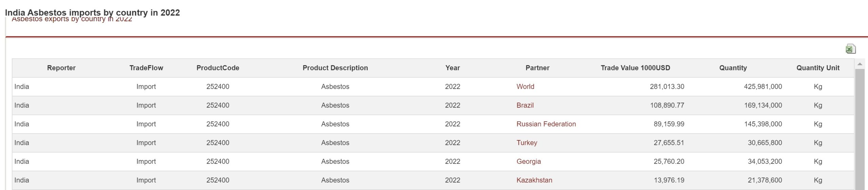Download table via the Excel export icon

coord(850,49)
